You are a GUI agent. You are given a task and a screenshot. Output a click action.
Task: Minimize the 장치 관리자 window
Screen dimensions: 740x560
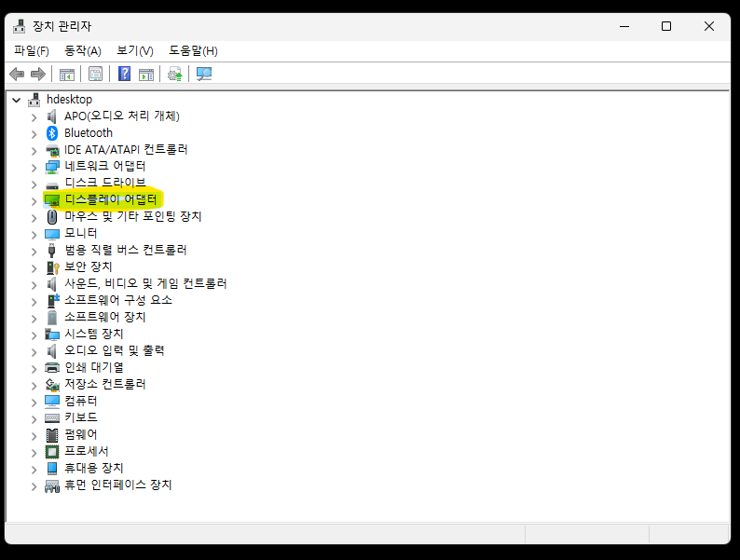click(624, 26)
